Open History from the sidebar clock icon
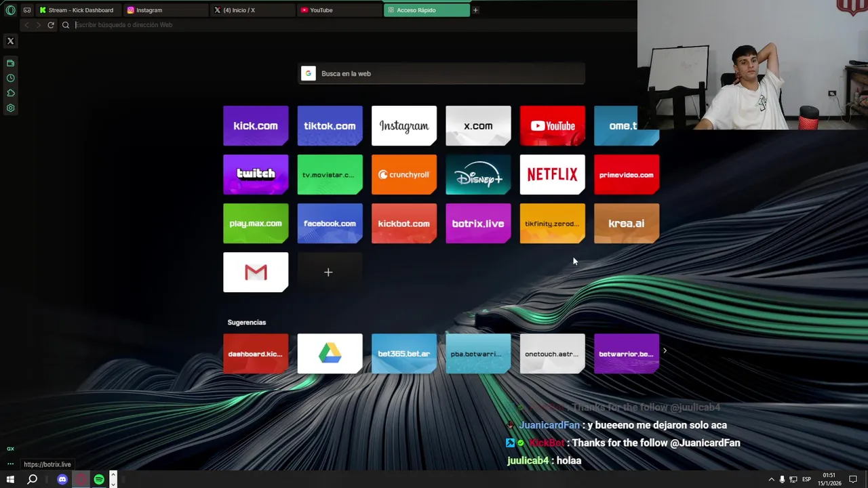The width and height of the screenshot is (868, 488). coord(10,78)
